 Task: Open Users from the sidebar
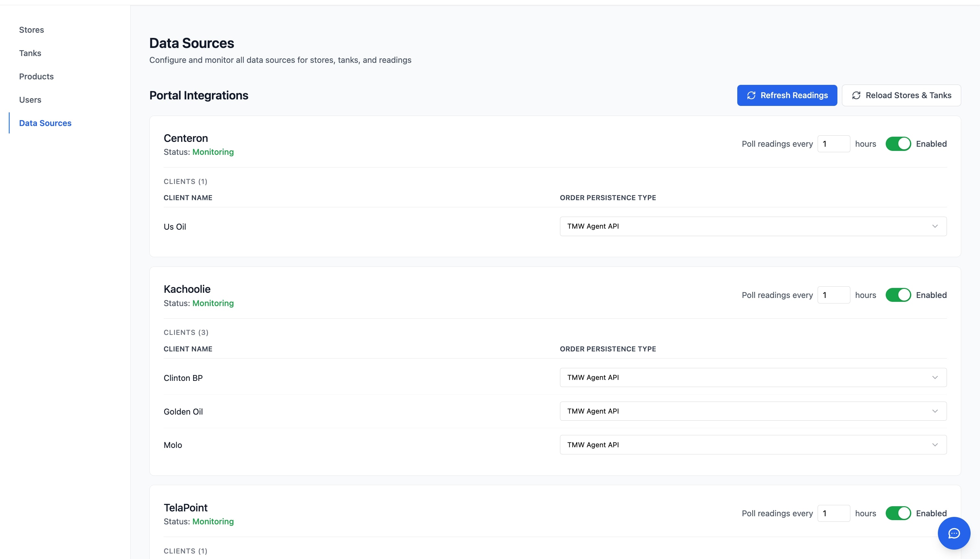tap(30, 100)
